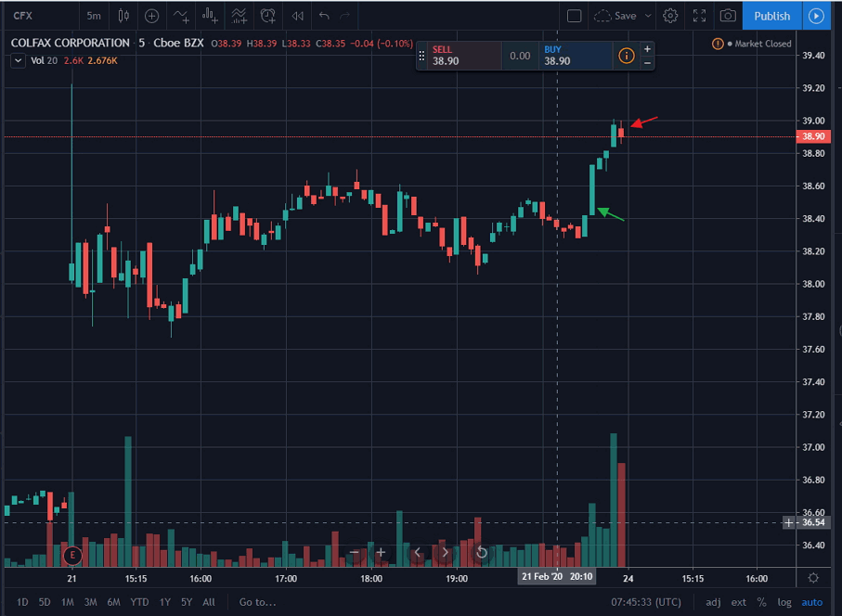Screen dimensions: 842x616
Task: Open the 5m interval selector
Action: pos(94,16)
